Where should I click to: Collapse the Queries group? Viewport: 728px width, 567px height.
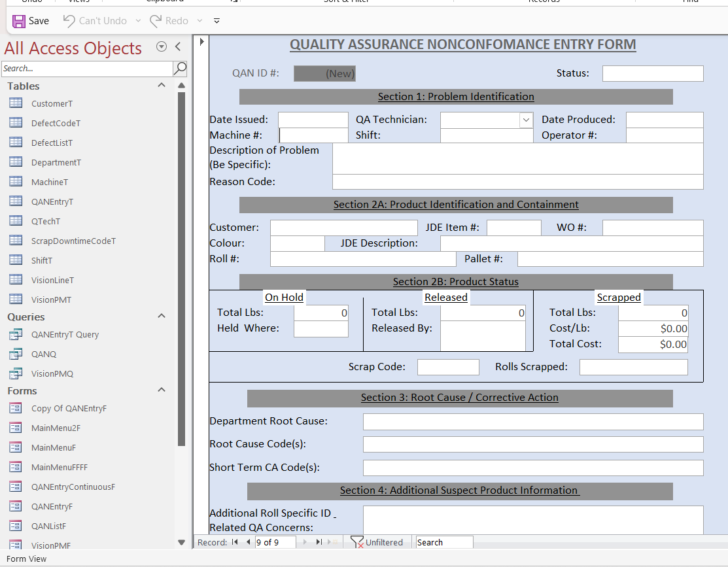tap(162, 316)
